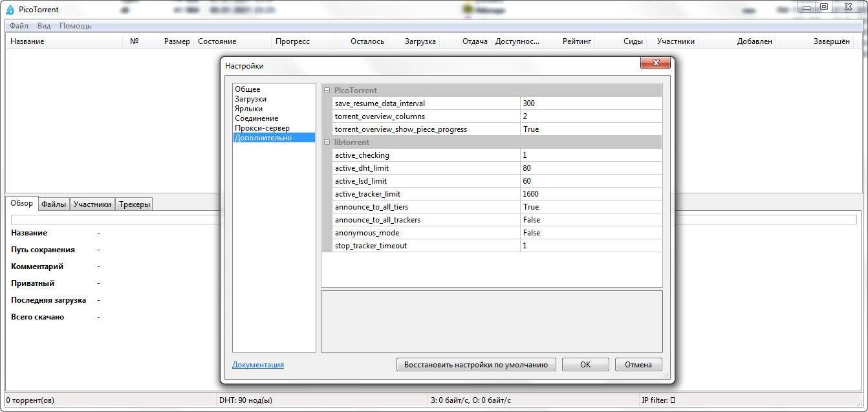Select the stop_tracker_timeout property name
This screenshot has height=412, width=868.
pos(371,246)
